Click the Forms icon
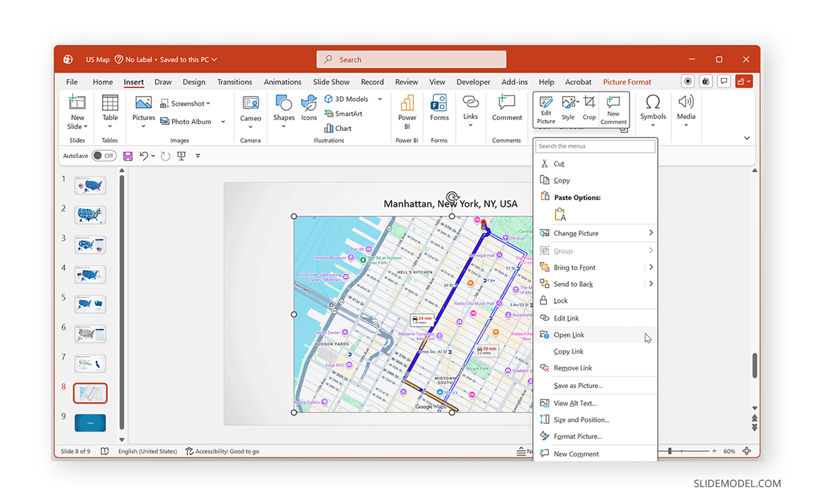 click(439, 103)
